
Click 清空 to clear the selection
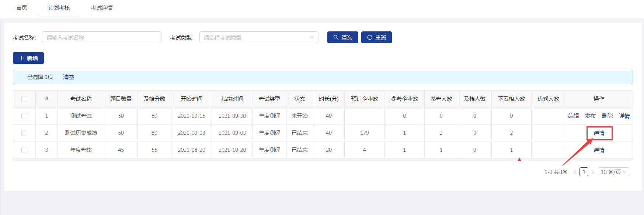(x=68, y=77)
